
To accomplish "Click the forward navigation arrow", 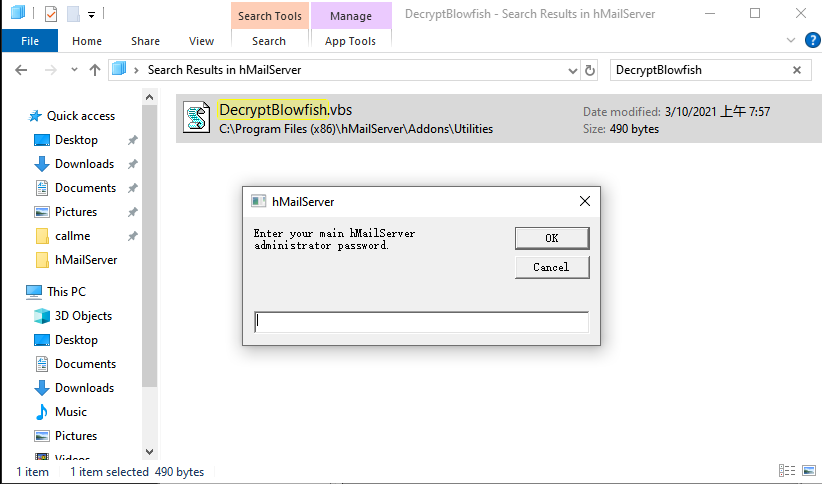I will (x=50, y=70).
